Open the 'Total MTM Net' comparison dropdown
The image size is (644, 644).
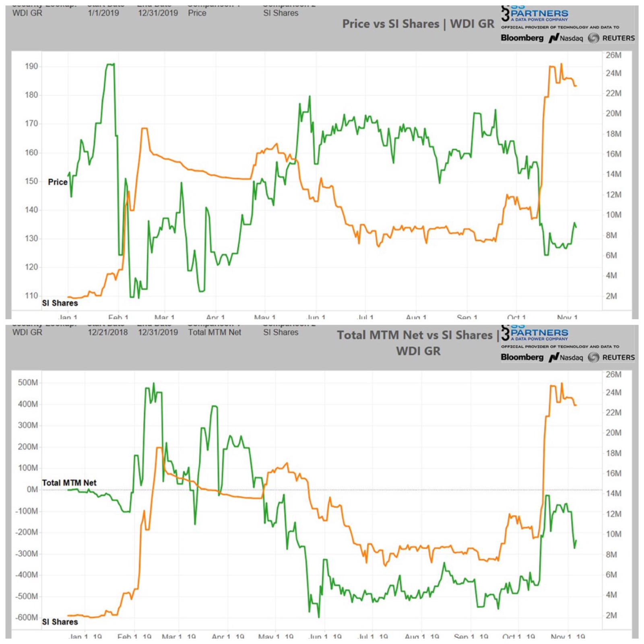coord(215,332)
